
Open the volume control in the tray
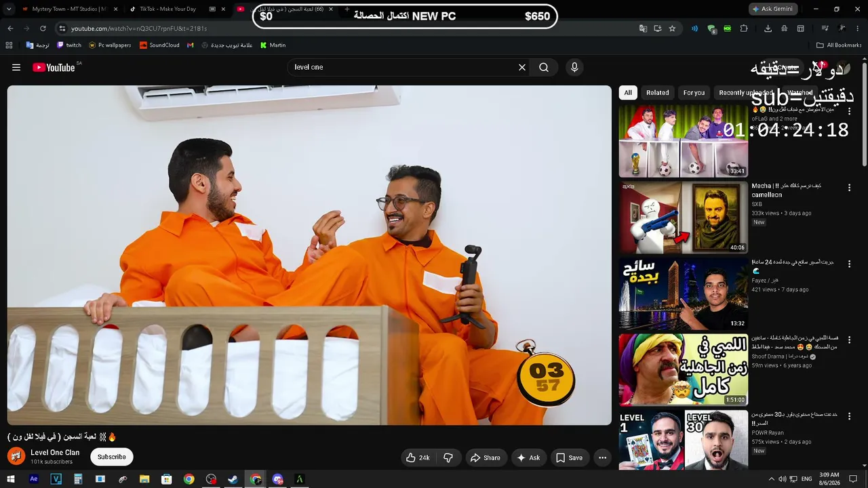pyautogui.click(x=783, y=479)
